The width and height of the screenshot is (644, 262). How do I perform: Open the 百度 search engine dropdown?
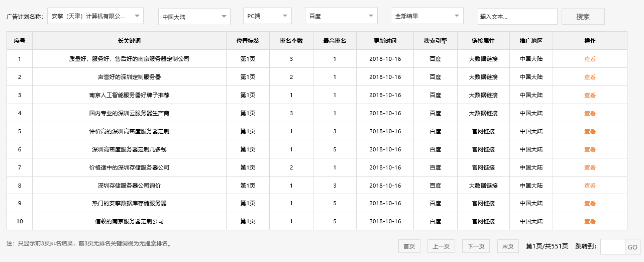tap(341, 16)
